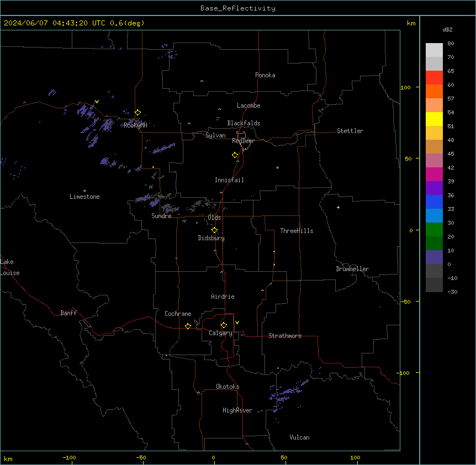This screenshot has width=476, height=465.
Task: Click the Olds town label
Action: (x=214, y=218)
